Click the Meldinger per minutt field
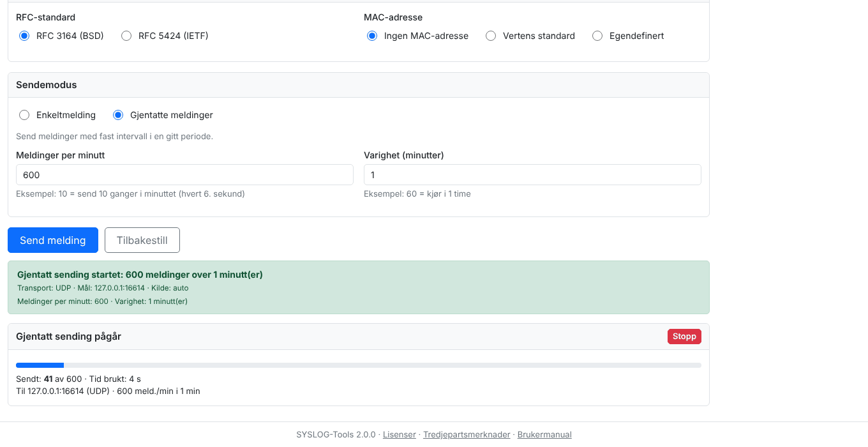This screenshot has width=868, height=447. [x=184, y=175]
